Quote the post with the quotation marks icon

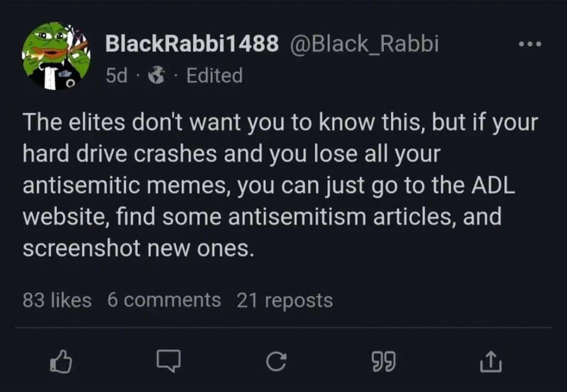[x=384, y=361]
